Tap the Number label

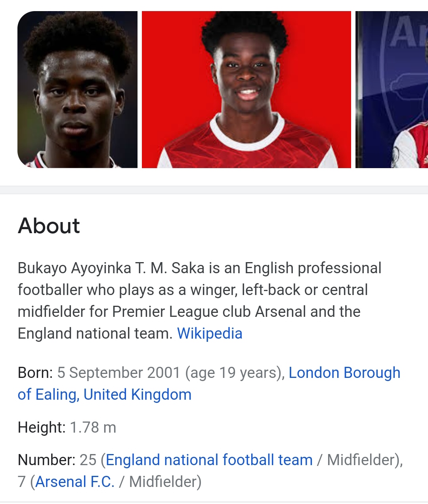(x=46, y=460)
